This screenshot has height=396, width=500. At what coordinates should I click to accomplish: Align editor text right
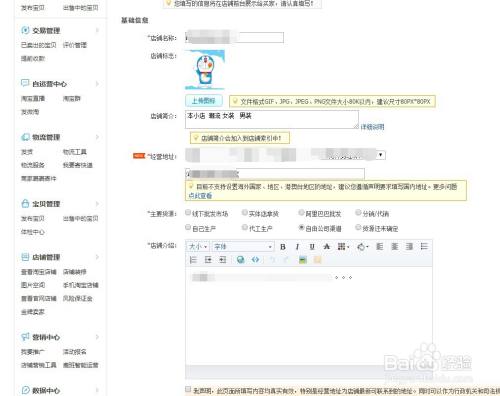coord(409,247)
